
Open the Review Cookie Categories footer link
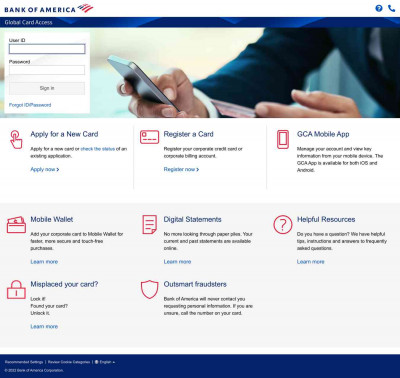point(69,362)
